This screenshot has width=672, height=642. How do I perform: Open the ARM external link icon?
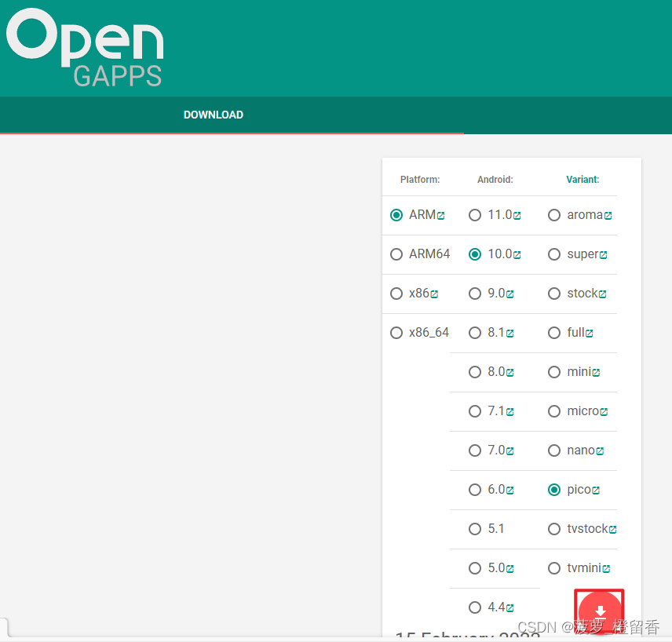(440, 216)
